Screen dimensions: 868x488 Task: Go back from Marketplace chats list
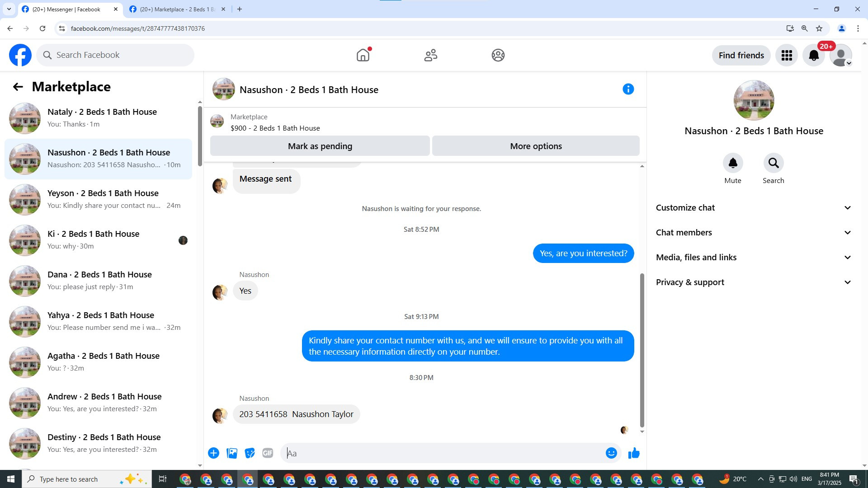[18, 87]
